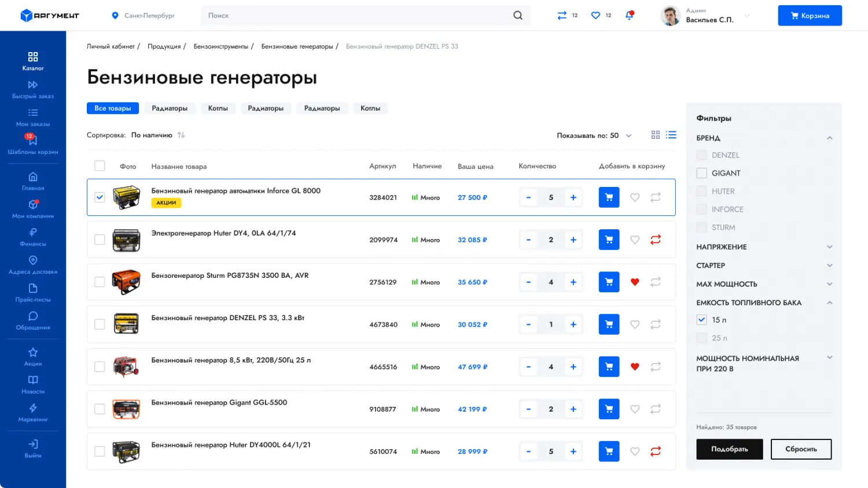Check the GIGANT brand filter
868x488 pixels.
(701, 173)
